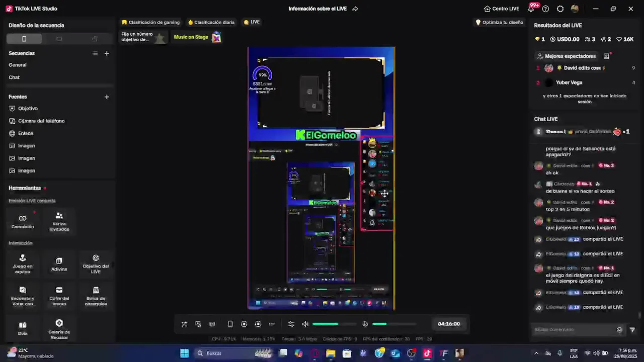Click Optimiza tu diseño
This screenshot has width=644, height=362.
[x=499, y=22]
